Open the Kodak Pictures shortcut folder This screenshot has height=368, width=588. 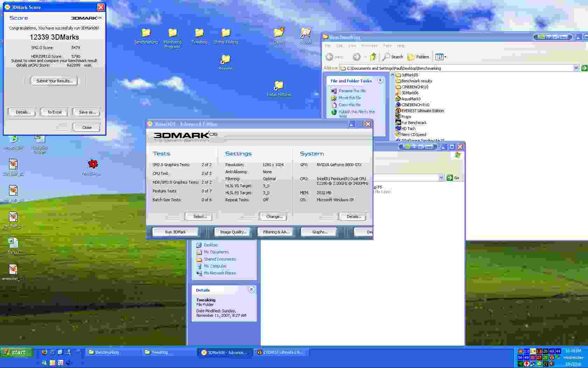279,88
